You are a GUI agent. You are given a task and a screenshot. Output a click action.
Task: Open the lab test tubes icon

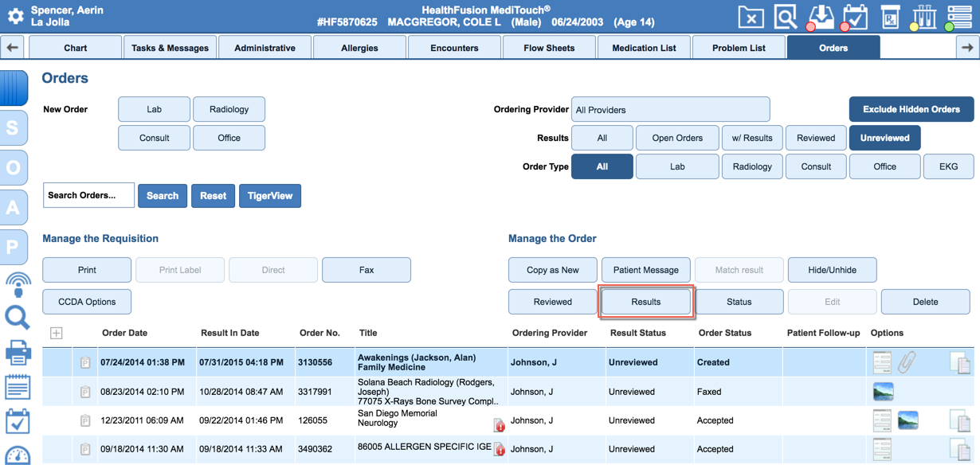[923, 16]
